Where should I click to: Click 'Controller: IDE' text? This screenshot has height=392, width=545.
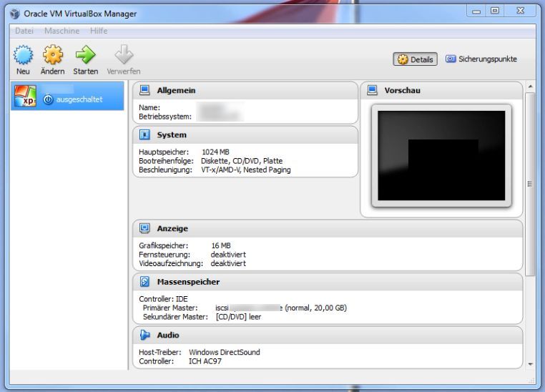163,299
